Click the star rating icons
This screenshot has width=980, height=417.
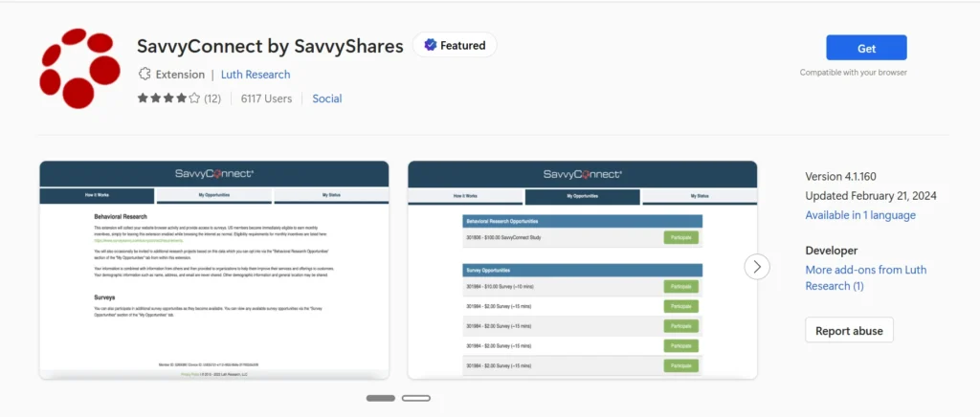tap(168, 99)
